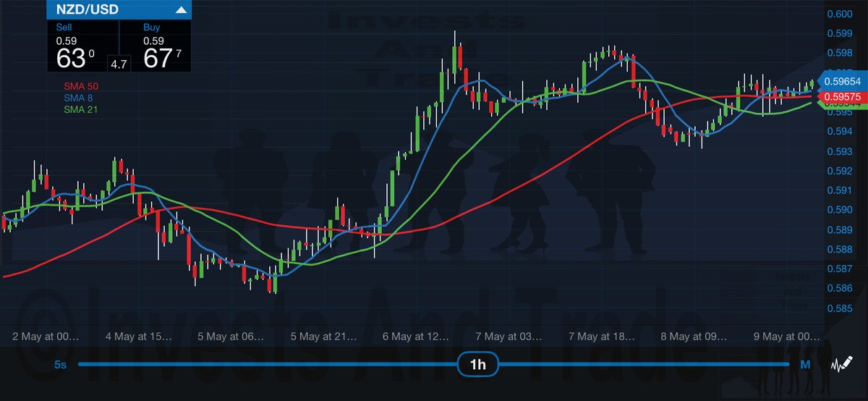The width and height of the screenshot is (868, 401).
Task: Select the SMA 8 indicator label
Action: click(79, 98)
